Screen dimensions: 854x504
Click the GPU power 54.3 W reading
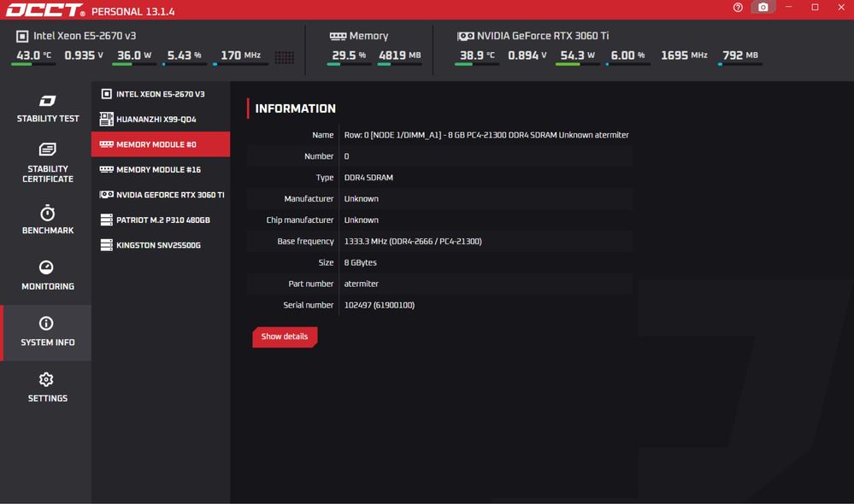click(x=577, y=55)
